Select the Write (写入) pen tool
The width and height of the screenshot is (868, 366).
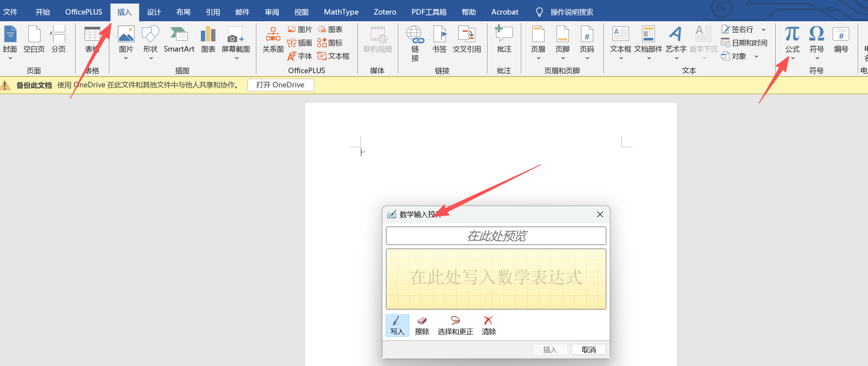397,325
